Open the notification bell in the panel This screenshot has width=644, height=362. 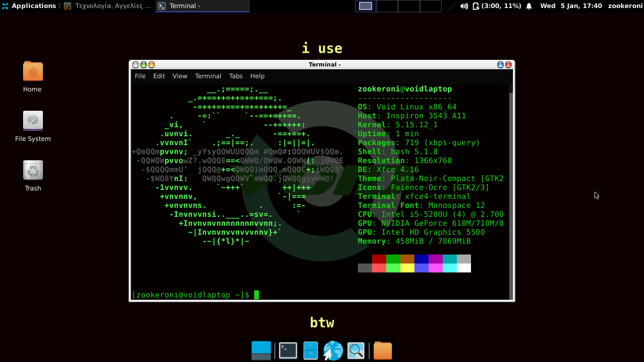(x=529, y=6)
